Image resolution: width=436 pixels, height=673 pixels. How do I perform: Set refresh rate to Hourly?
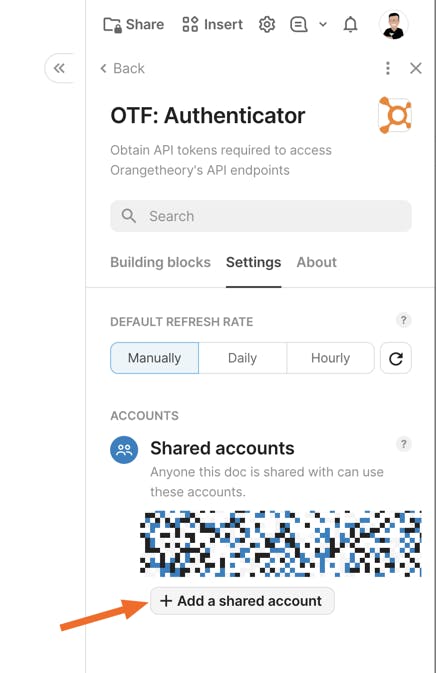click(x=330, y=358)
